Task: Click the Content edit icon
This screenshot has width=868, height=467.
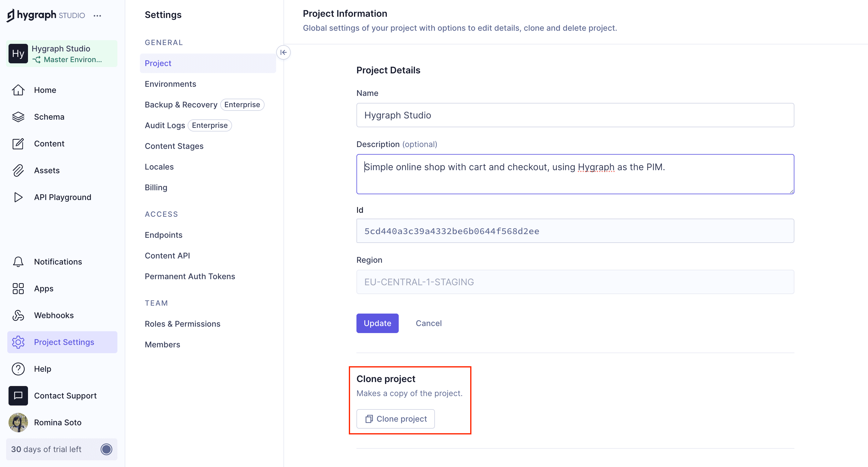Action: [18, 144]
